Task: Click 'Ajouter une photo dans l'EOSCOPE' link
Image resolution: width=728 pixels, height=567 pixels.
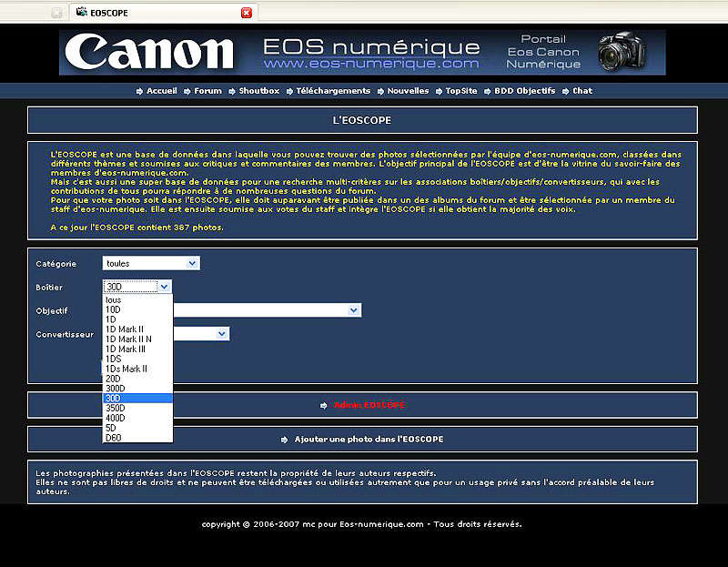Action: click(x=369, y=439)
